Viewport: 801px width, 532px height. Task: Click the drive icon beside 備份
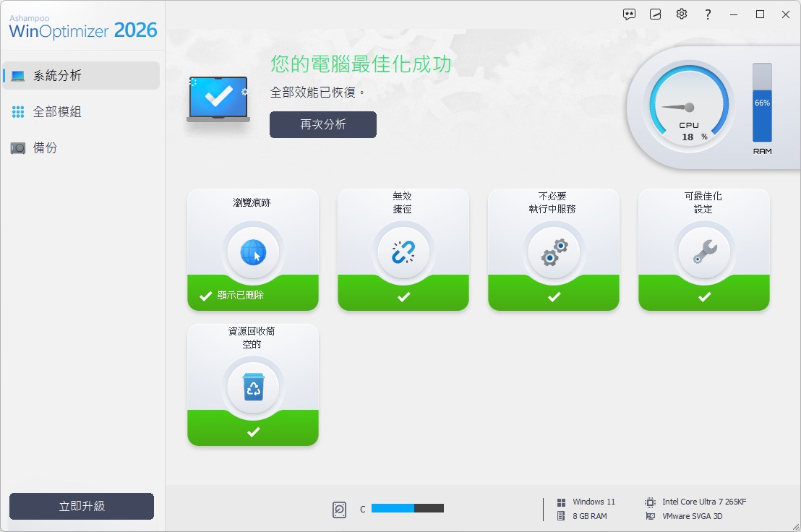coord(18,149)
